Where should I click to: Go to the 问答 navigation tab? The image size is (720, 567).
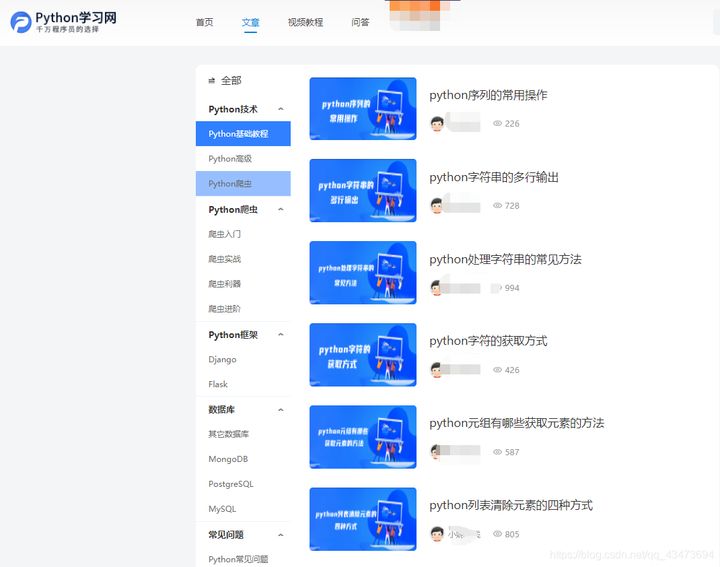coord(360,22)
